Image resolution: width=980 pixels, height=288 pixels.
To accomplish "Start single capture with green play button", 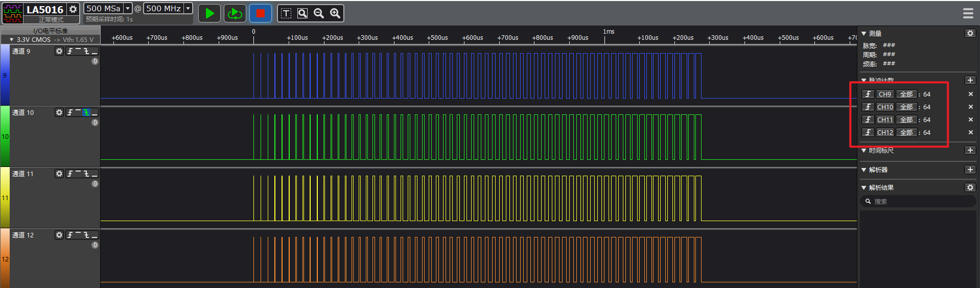I will click(x=209, y=13).
